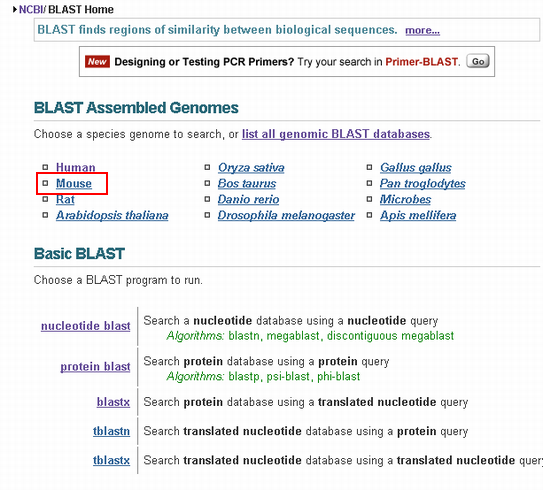This screenshot has width=543, height=490.
Task: Select the Gallus gallus genome link
Action: 416,167
